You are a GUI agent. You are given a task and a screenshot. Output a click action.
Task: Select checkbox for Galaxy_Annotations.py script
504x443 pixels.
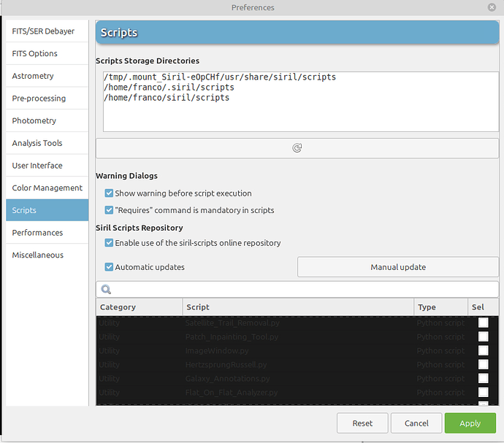(x=483, y=379)
